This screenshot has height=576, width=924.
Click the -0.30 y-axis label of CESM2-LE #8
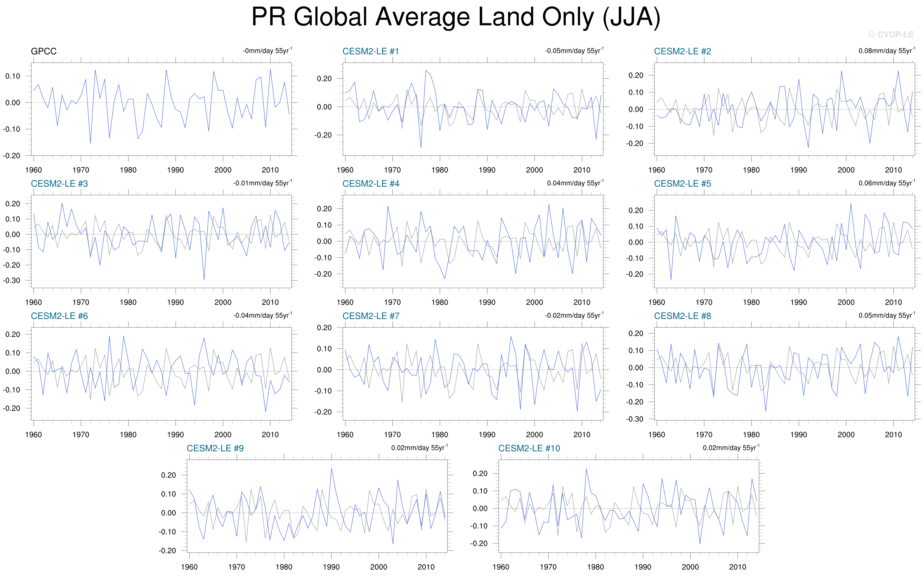pyautogui.click(x=634, y=419)
